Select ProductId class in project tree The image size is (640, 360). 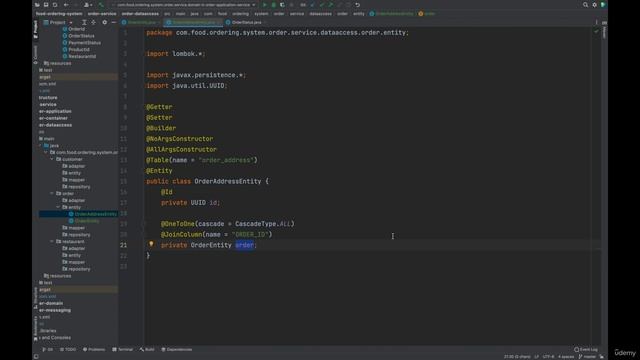pyautogui.click(x=79, y=50)
